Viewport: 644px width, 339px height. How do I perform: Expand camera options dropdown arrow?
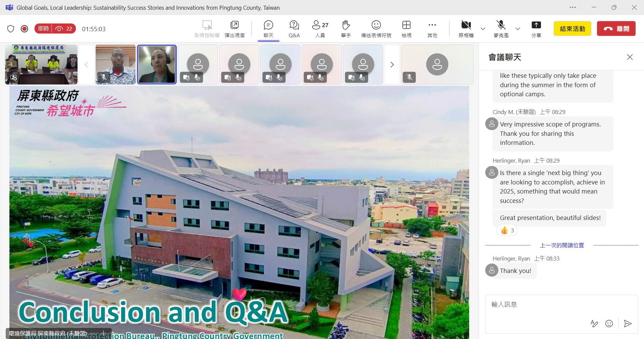click(x=483, y=29)
